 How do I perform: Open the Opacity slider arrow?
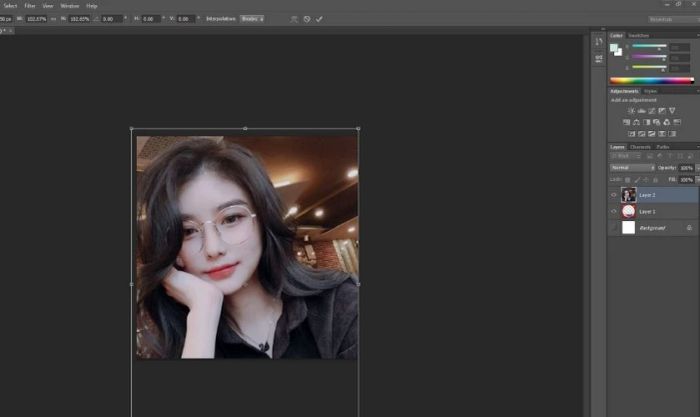click(698, 168)
